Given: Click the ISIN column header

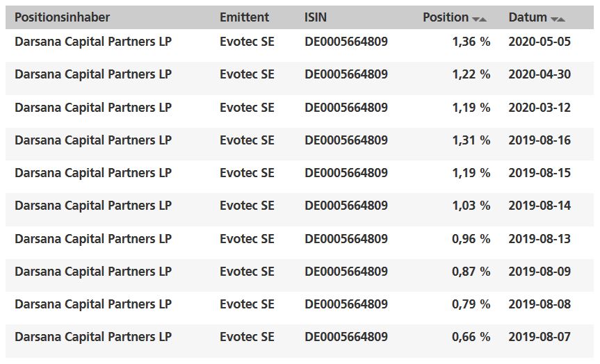Looking at the screenshot, I should tap(316, 17).
